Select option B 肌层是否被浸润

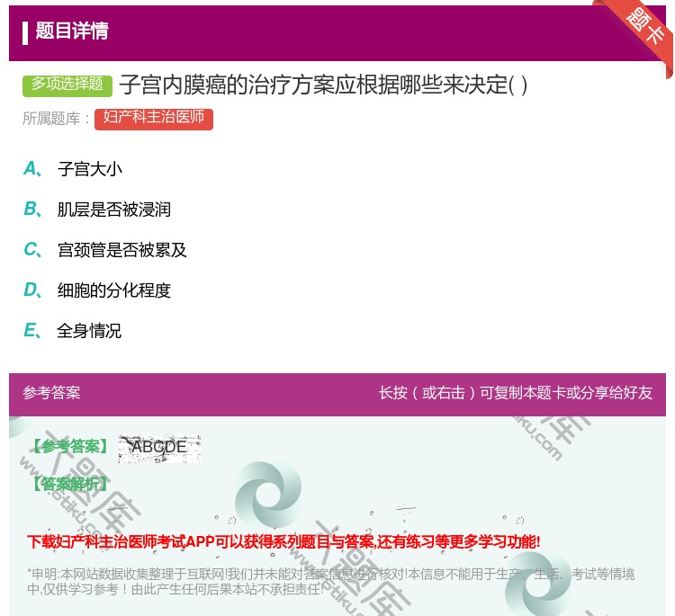tap(97, 210)
